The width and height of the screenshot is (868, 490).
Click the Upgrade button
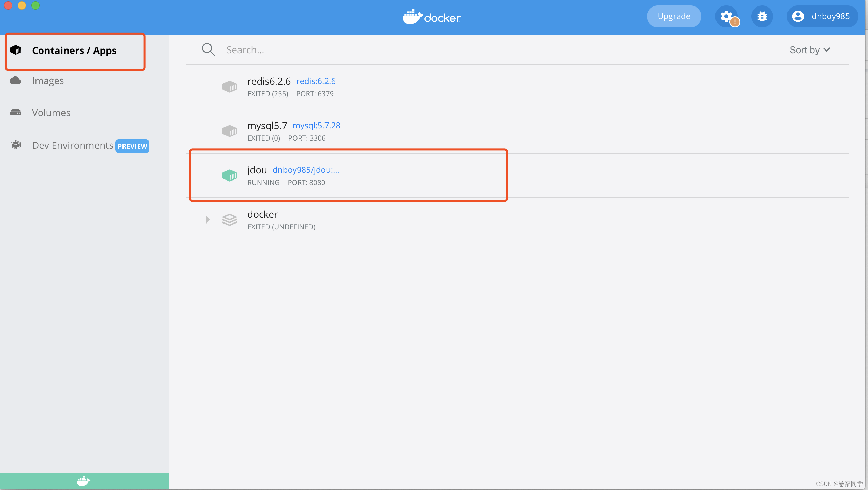[x=674, y=16]
